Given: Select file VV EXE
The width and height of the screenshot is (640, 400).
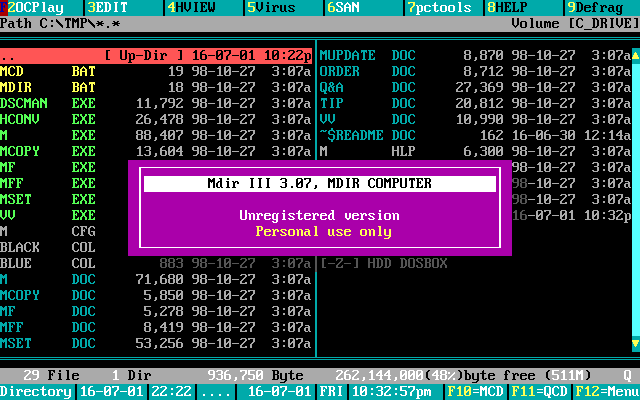Looking at the screenshot, I should [x=64, y=215].
